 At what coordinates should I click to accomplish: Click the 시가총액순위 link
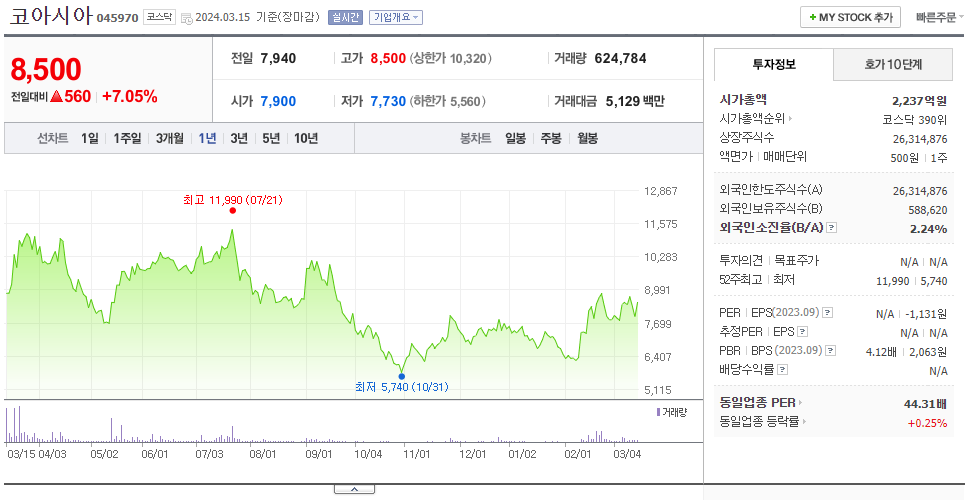753,119
